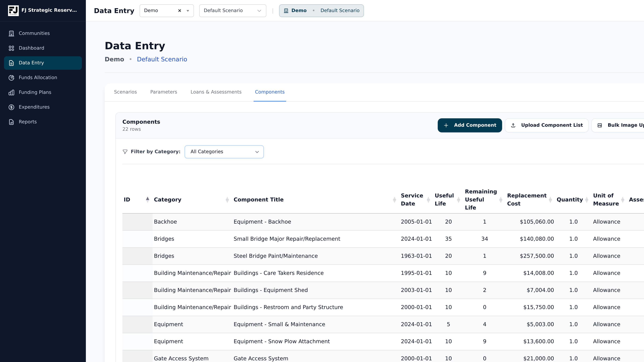
Task: Click Steel Bridge Paint/Maintenance
Action: point(276,256)
